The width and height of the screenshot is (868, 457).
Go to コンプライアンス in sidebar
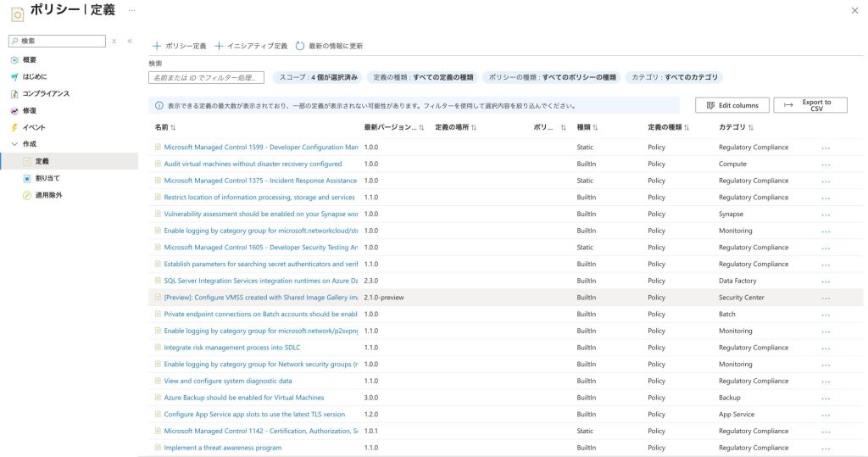click(46, 93)
